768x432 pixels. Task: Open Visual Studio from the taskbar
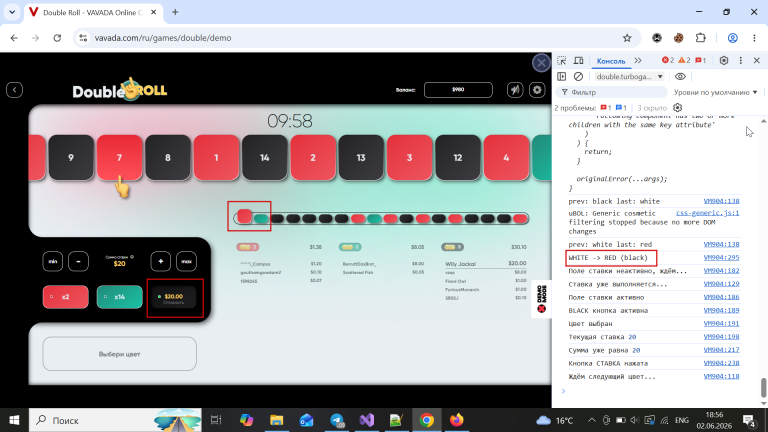pos(367,420)
